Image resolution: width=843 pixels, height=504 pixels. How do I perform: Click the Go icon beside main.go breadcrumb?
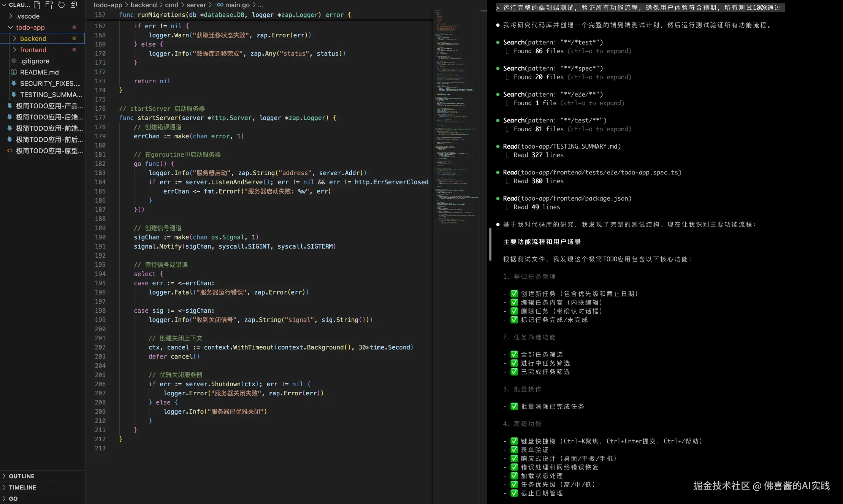point(220,5)
